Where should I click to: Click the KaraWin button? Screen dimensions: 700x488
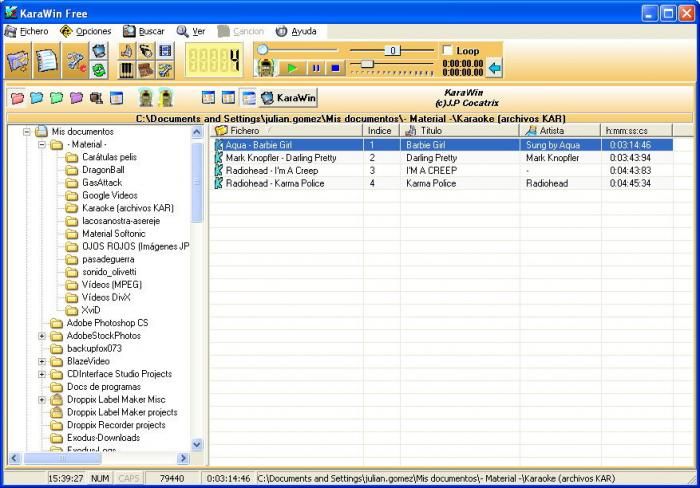[288, 98]
